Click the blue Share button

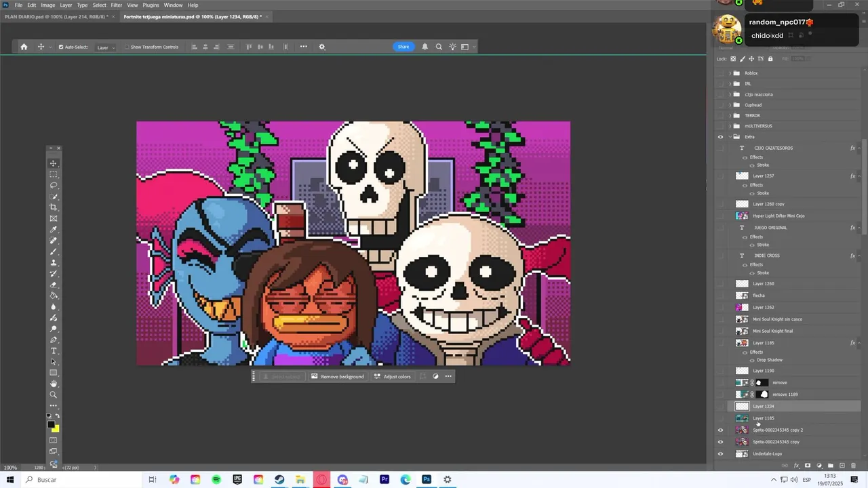click(403, 47)
